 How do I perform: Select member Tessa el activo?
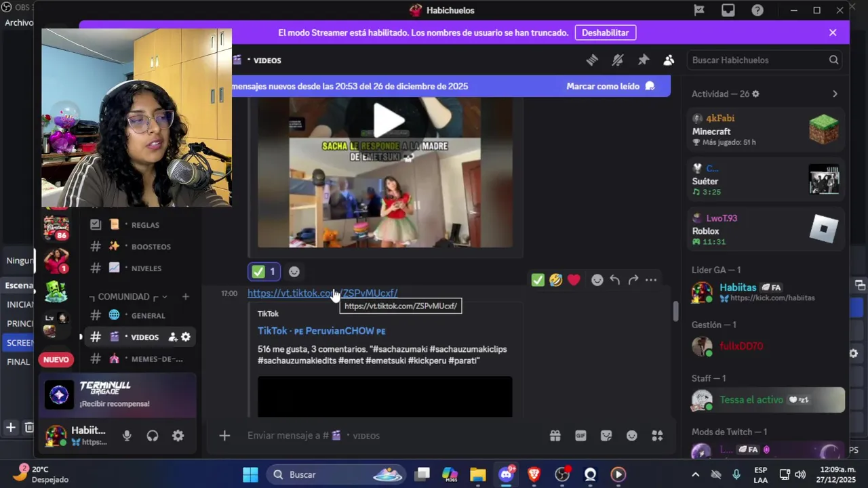766,400
